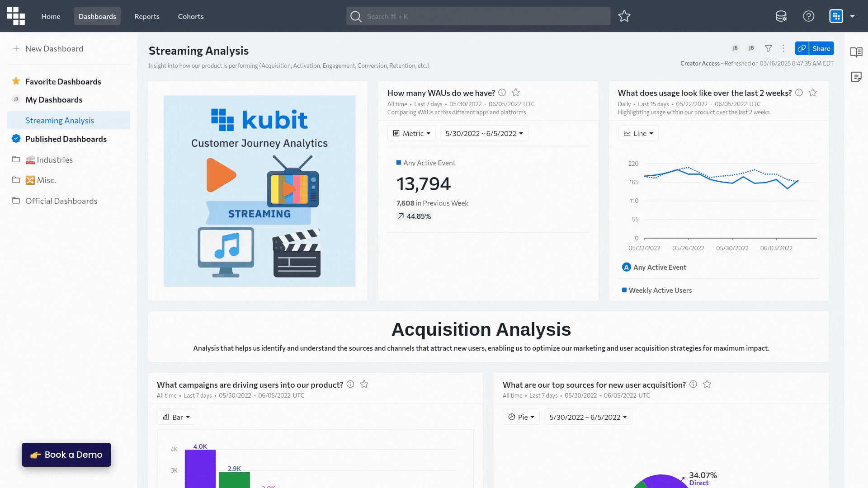Favorite the 'What are our top sources' chart
Image resolution: width=868 pixels, height=488 pixels.
(707, 385)
